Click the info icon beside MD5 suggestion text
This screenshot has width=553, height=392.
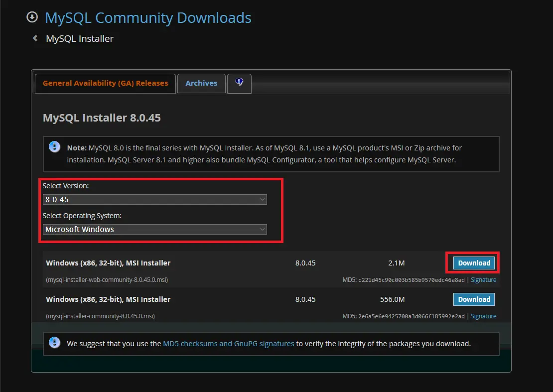click(54, 343)
